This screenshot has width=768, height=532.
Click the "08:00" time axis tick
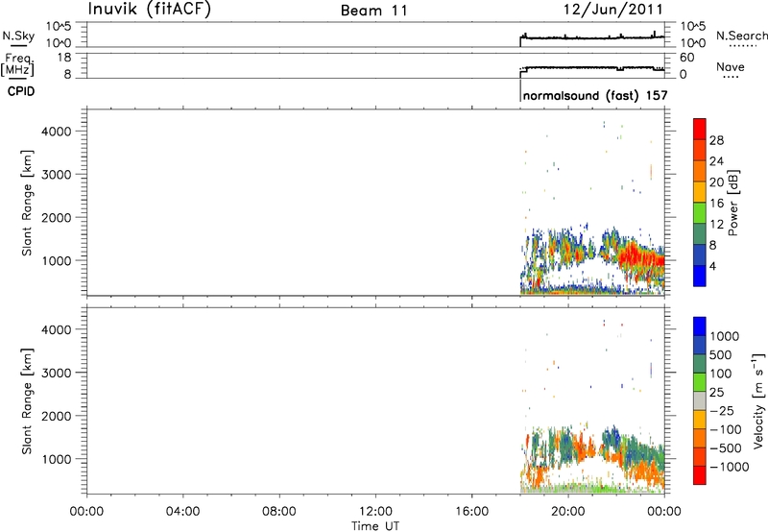(x=278, y=512)
